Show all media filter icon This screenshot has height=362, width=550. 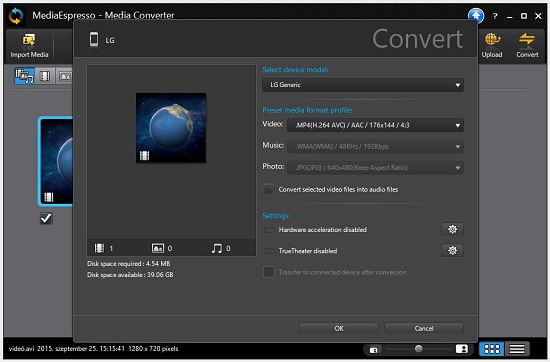[24, 76]
